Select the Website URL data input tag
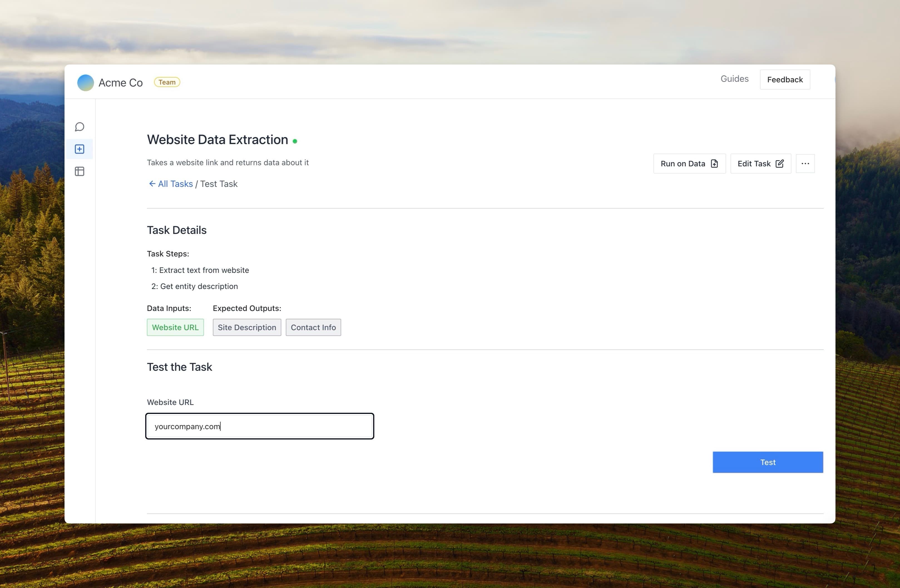The height and width of the screenshot is (588, 900). click(x=175, y=327)
